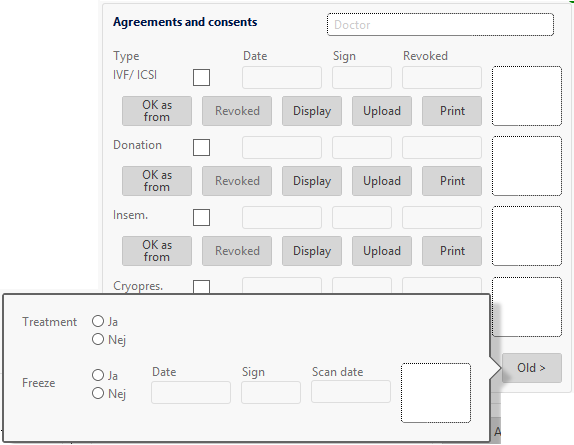Tick the Donation consent checkbox
This screenshot has width=574, height=445.
tap(201, 147)
